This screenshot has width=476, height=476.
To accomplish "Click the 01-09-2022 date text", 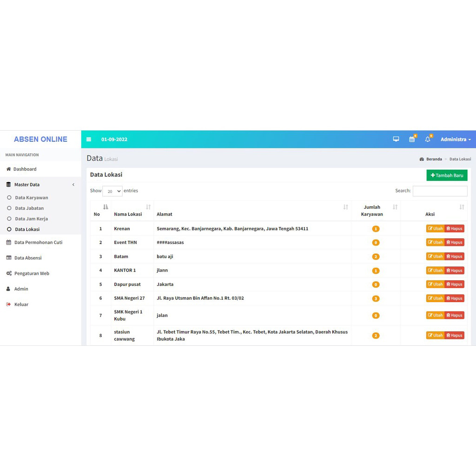I will pos(114,139).
